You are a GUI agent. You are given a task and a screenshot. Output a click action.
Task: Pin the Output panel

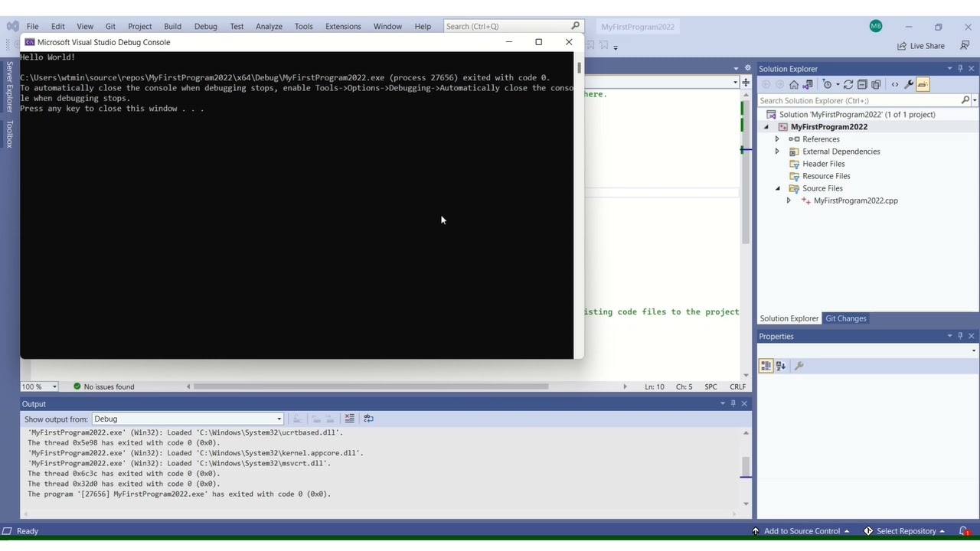(733, 403)
